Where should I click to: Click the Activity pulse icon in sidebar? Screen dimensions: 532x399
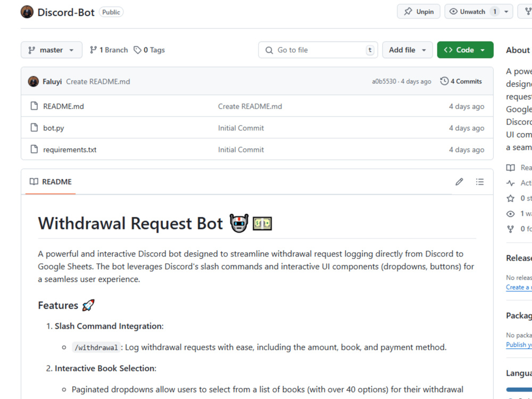[510, 183]
